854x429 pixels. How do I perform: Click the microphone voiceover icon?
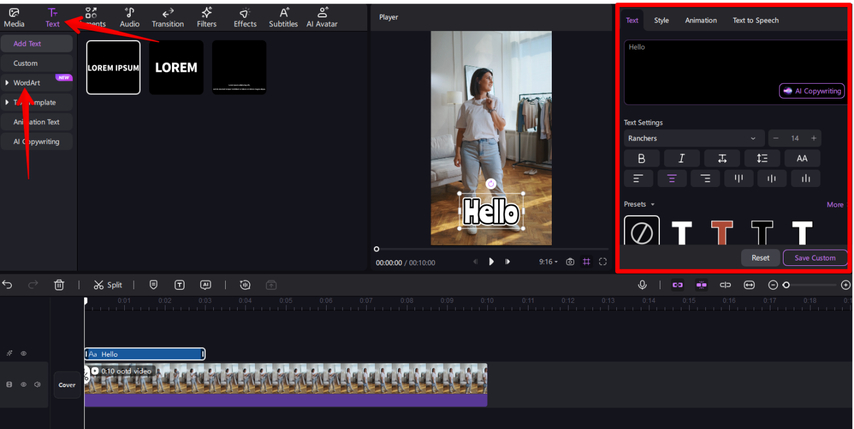tap(643, 285)
